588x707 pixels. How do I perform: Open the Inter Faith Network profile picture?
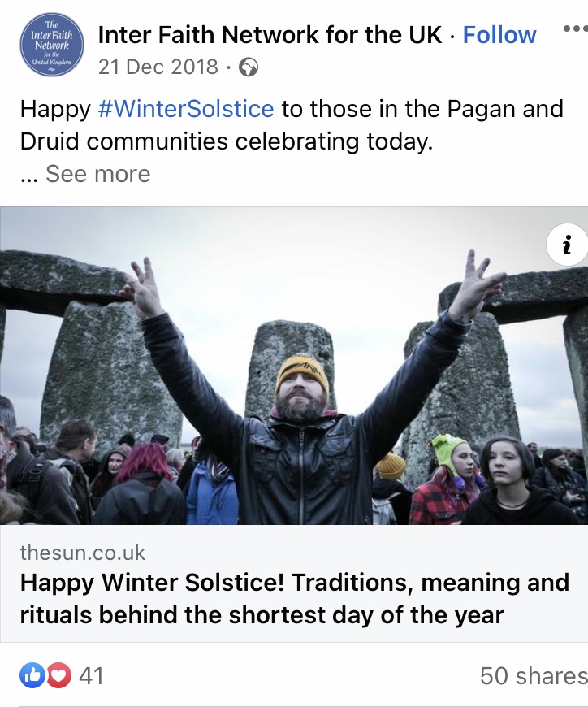(52, 45)
